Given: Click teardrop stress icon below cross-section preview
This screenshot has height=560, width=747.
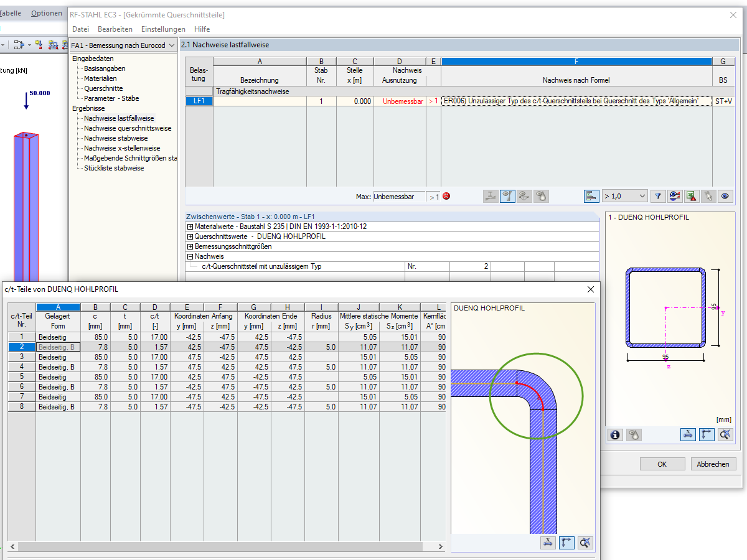Looking at the screenshot, I should tap(634, 435).
